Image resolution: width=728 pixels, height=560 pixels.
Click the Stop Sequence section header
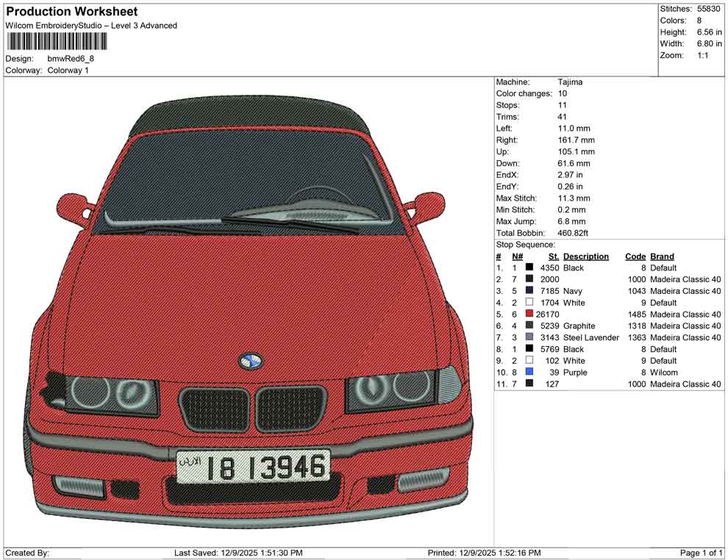pos(525,244)
